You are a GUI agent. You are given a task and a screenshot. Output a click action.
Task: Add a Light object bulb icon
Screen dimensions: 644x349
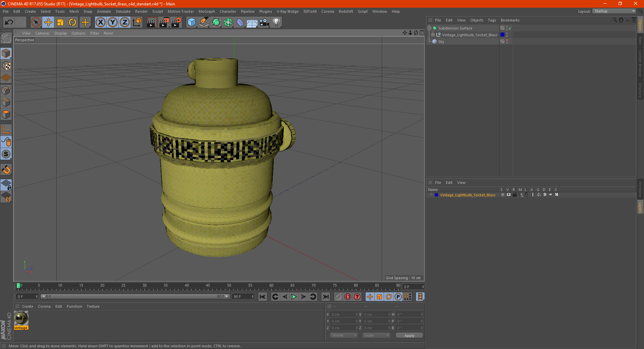click(x=276, y=22)
